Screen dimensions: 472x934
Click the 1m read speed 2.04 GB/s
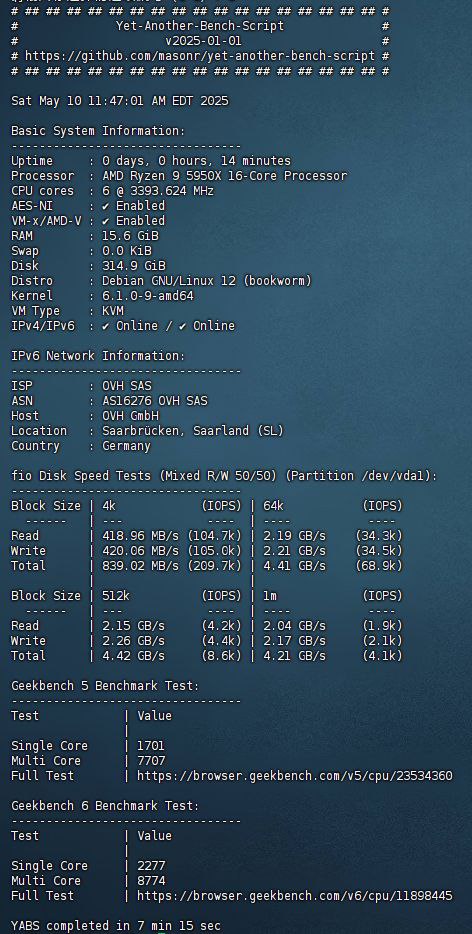[x=294, y=625]
